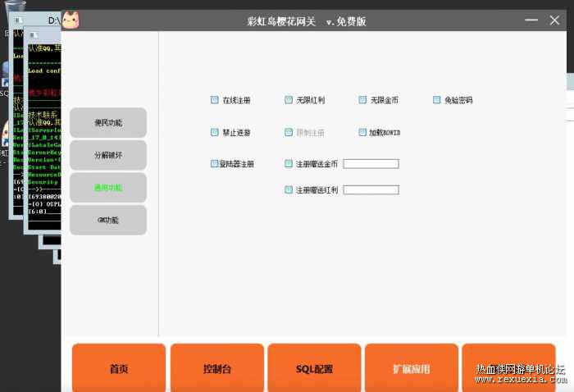Enable the 在线注册 checkbox

click(215, 100)
